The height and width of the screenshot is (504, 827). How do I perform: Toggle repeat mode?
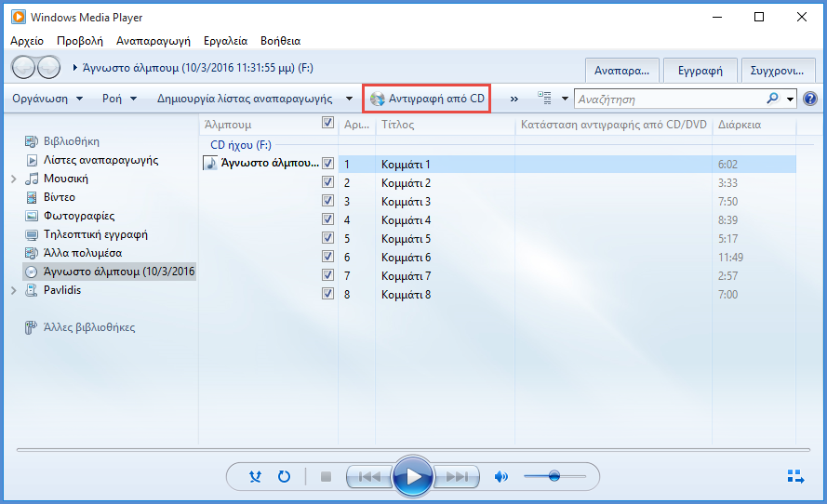pos(285,477)
